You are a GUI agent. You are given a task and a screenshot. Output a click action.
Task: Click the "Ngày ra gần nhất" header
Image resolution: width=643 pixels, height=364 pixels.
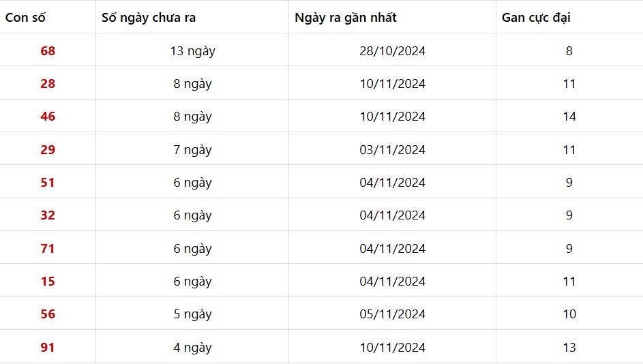[x=346, y=18]
